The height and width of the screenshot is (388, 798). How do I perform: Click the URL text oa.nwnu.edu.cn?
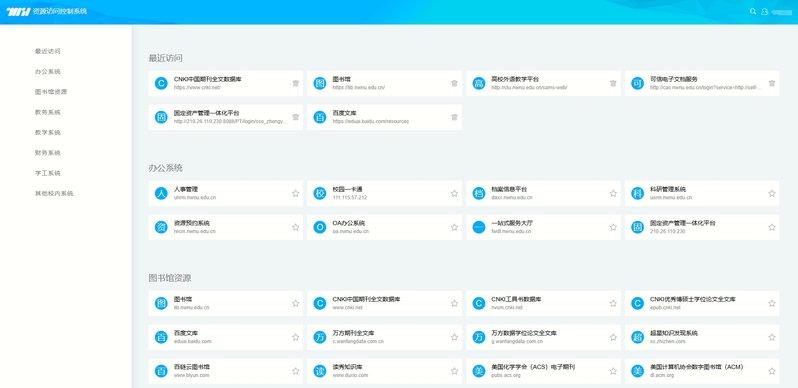click(x=351, y=231)
